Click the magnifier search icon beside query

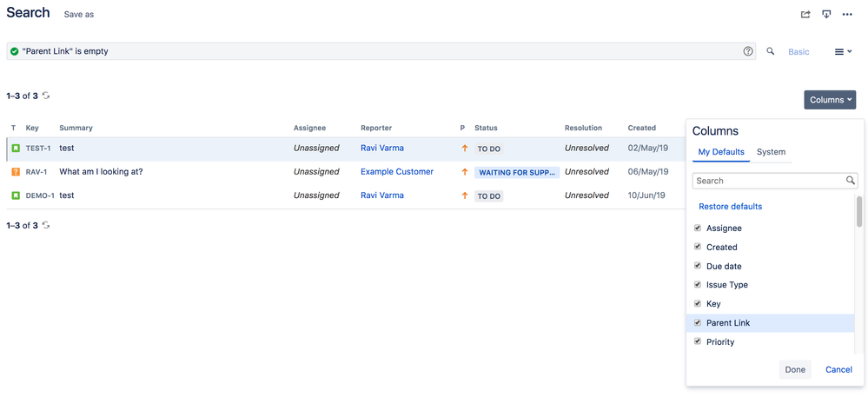(770, 51)
